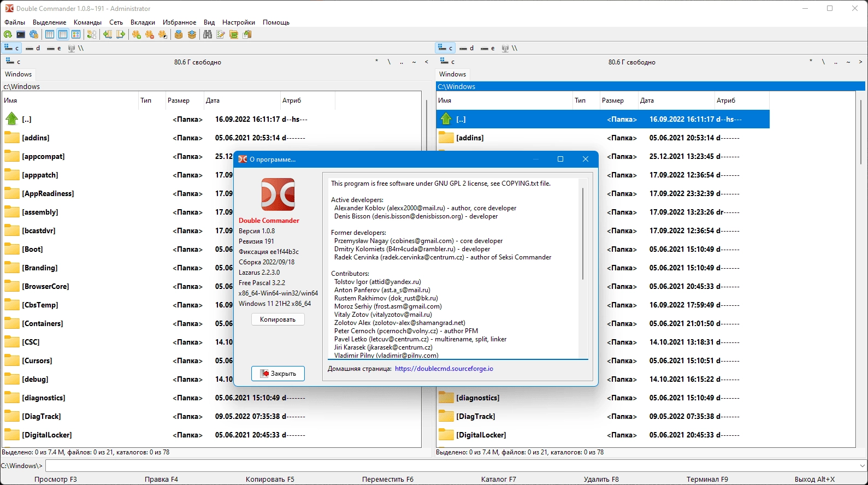
Task: Open file search with binoculars icon
Action: point(208,34)
